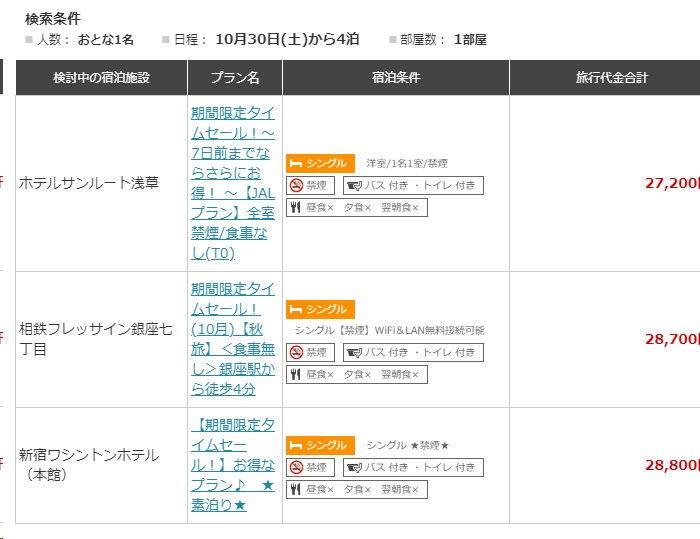Click the meal icon in the Shinjuku Washington Hotel row
Screen dimensions: 700x539
click(296, 489)
